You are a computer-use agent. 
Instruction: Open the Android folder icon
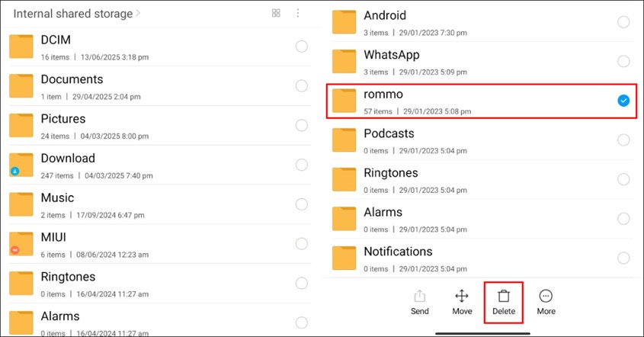(344, 22)
